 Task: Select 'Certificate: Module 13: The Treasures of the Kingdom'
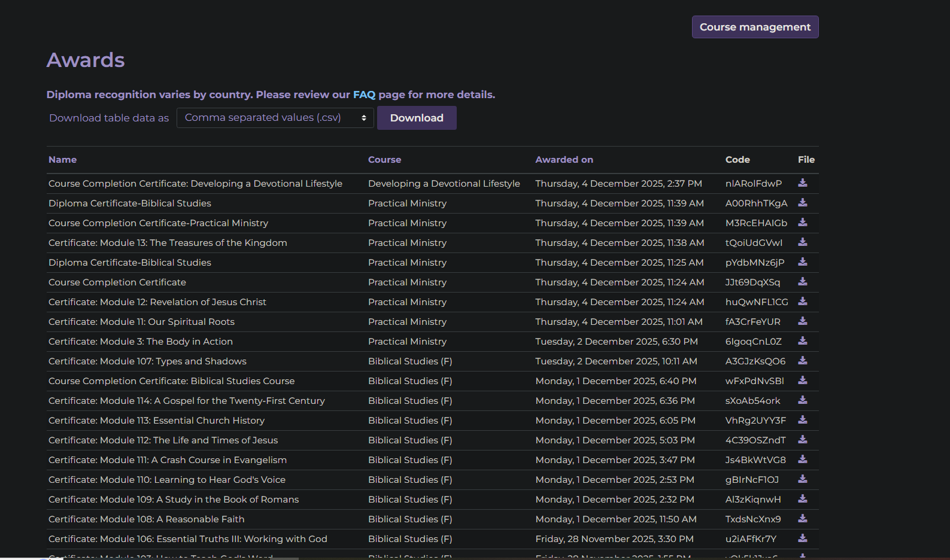(x=168, y=243)
